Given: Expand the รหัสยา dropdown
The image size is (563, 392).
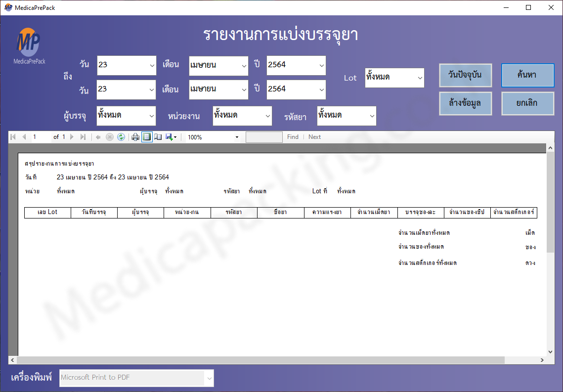Looking at the screenshot, I should tap(346, 116).
